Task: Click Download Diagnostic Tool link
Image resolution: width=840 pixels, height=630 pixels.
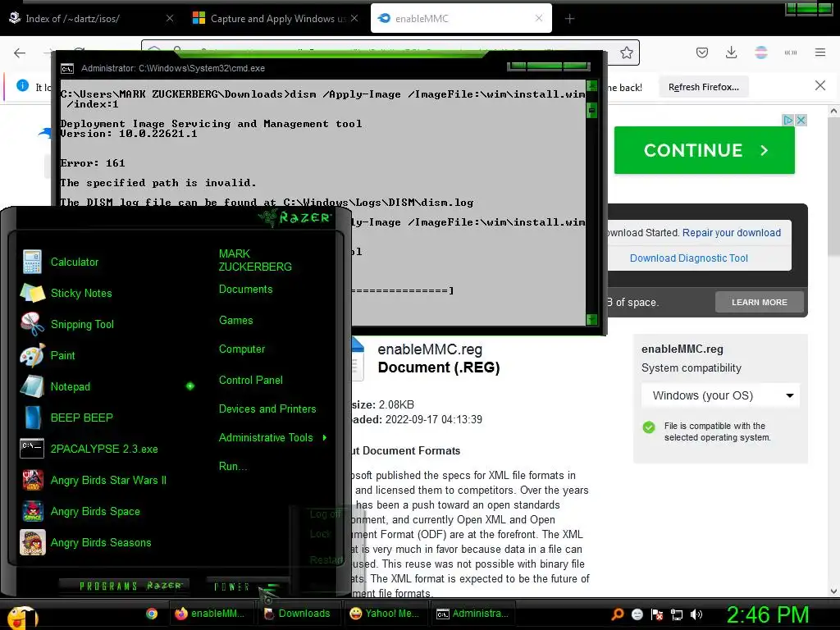Action: click(688, 258)
